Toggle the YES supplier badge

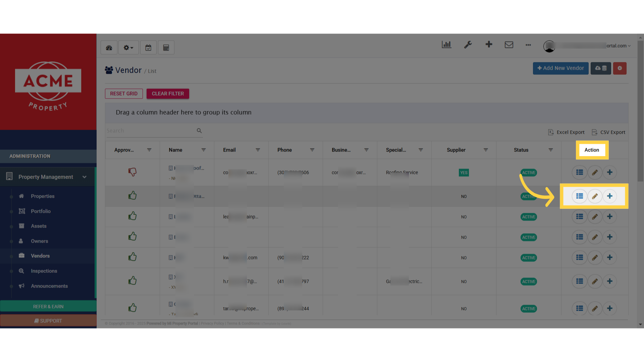coord(464,173)
